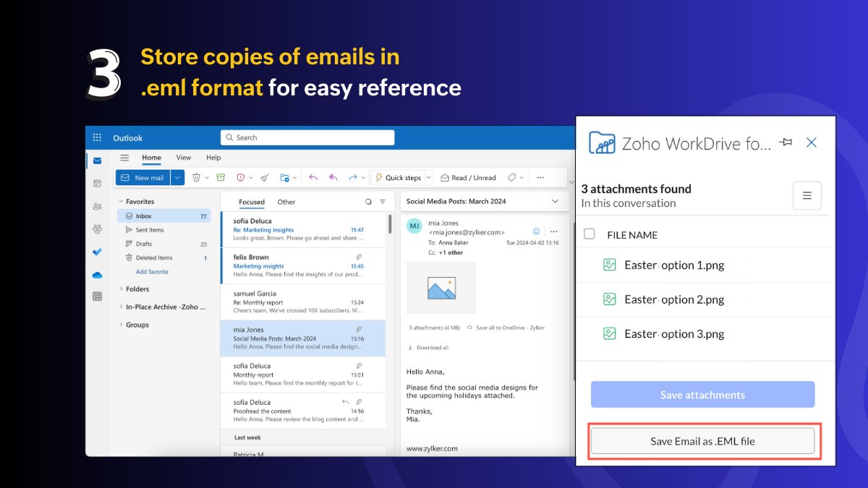
Task: Collapse the Favorites section
Action: pos(121,202)
